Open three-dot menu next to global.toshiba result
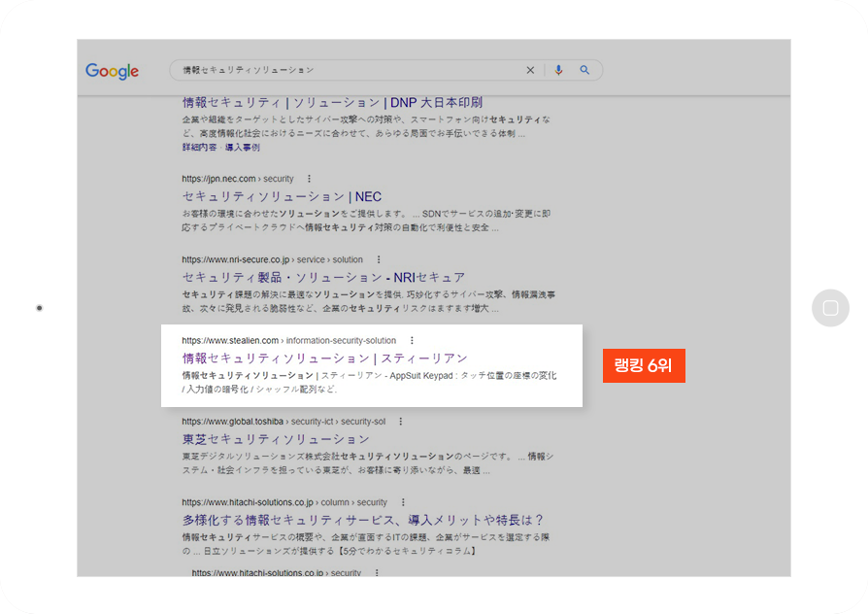The image size is (868, 614). [401, 422]
